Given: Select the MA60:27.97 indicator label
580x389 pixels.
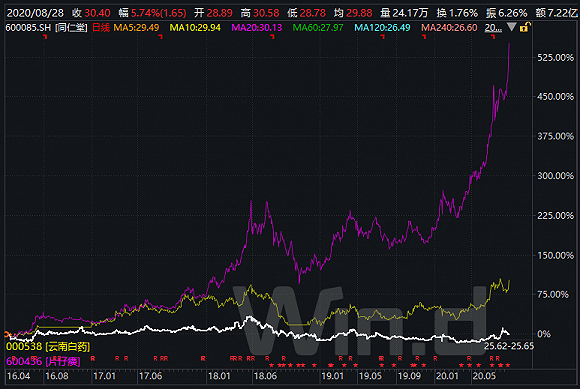Looking at the screenshot, I should tap(318, 28).
